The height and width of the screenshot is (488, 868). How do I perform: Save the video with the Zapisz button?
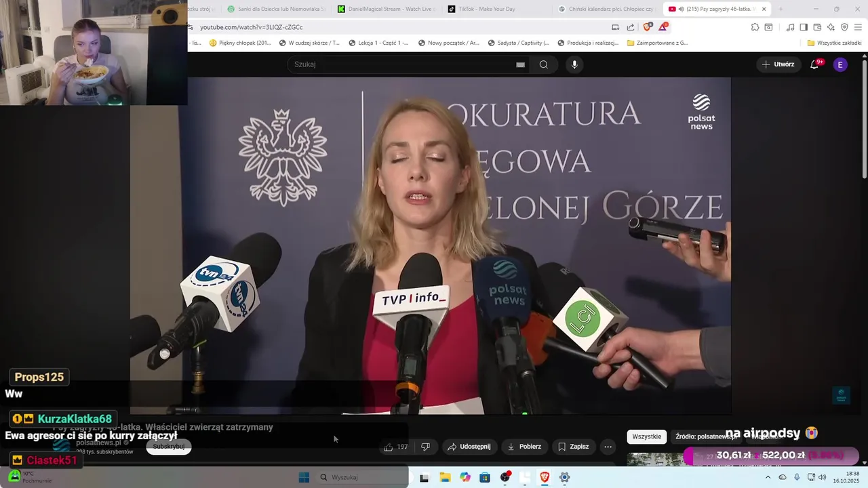tap(574, 447)
